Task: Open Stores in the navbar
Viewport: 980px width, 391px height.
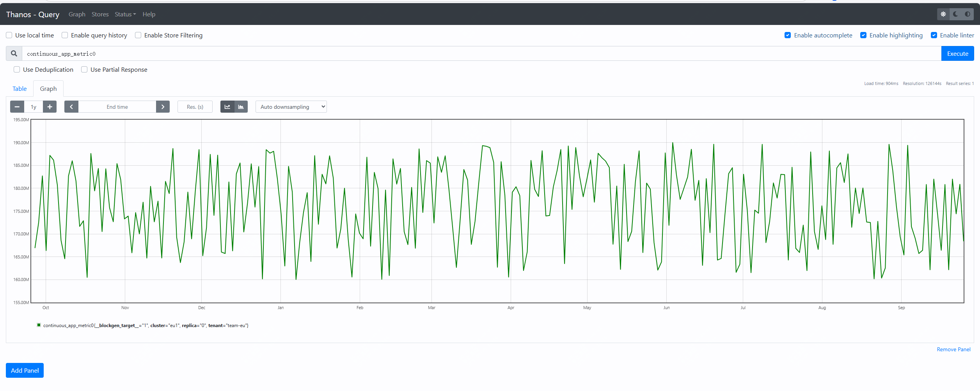Action: coord(100,14)
